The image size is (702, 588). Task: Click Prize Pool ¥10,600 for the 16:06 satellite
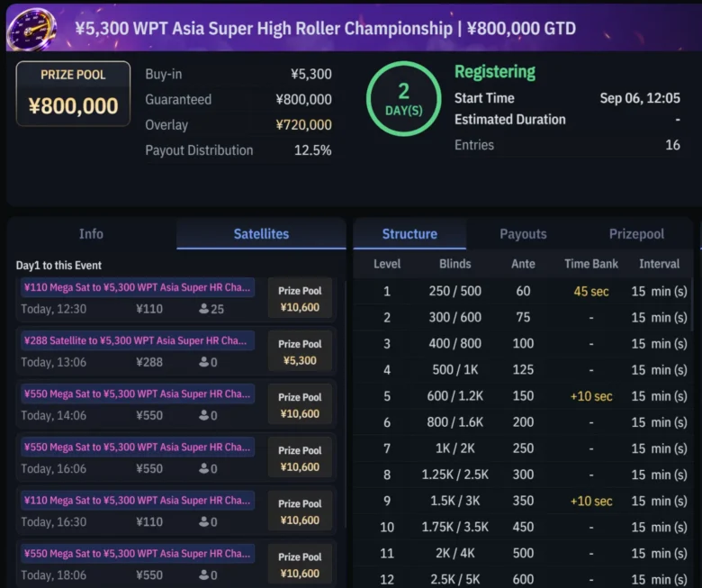pyautogui.click(x=300, y=458)
